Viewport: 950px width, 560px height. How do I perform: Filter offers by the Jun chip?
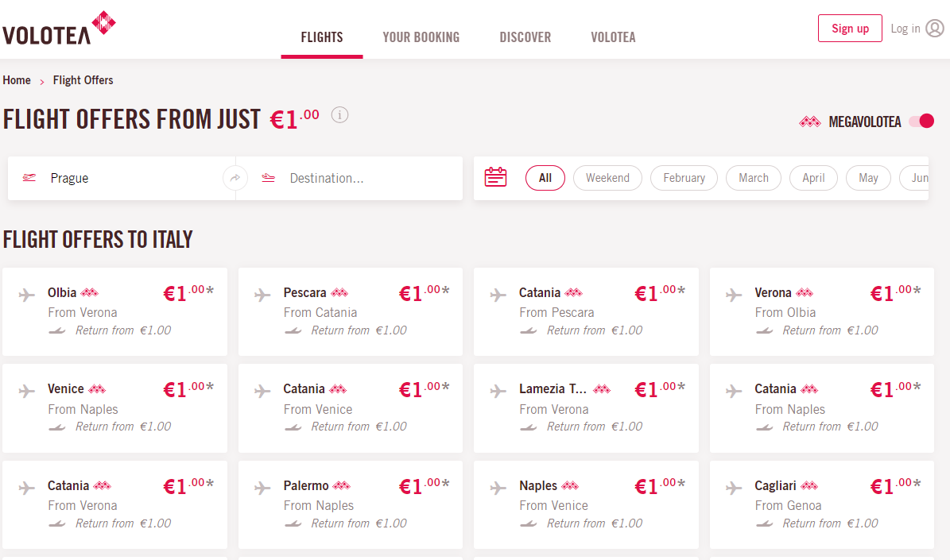(914, 178)
